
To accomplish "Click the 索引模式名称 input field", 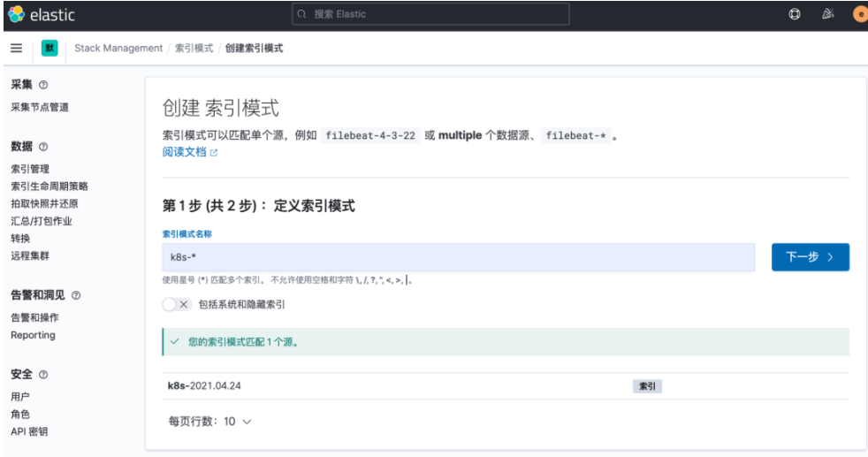I will click(459, 256).
